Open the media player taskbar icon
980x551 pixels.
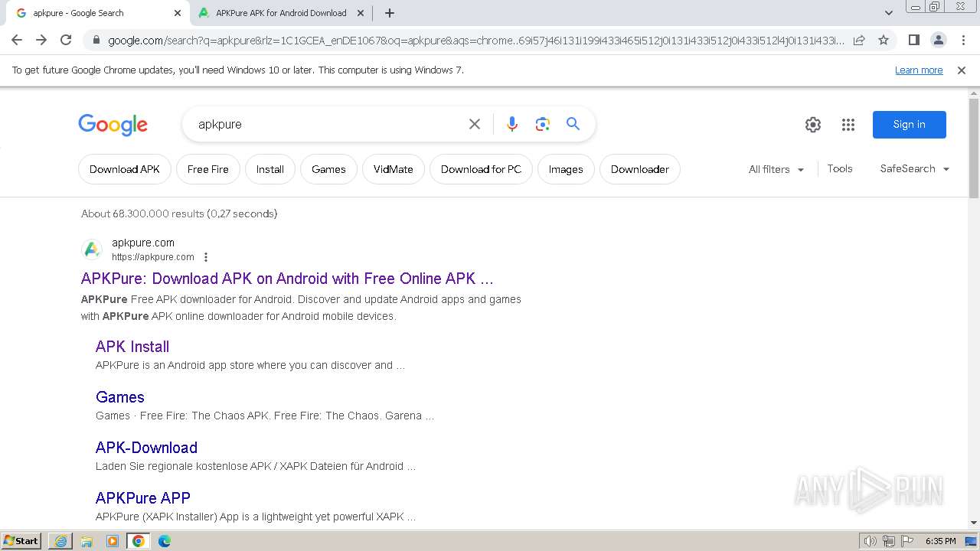coord(113,541)
